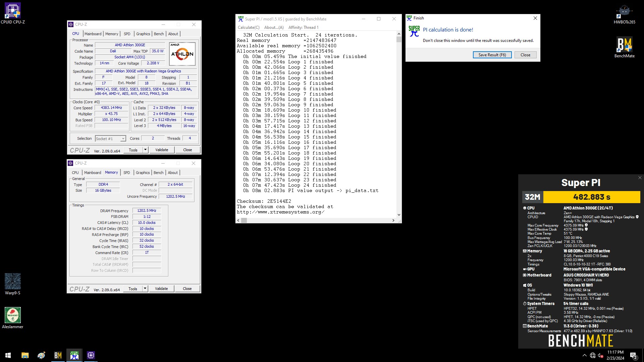Click the Core Voltage value 2.208 V
The height and width of the screenshot is (362, 644).
tap(153, 63)
